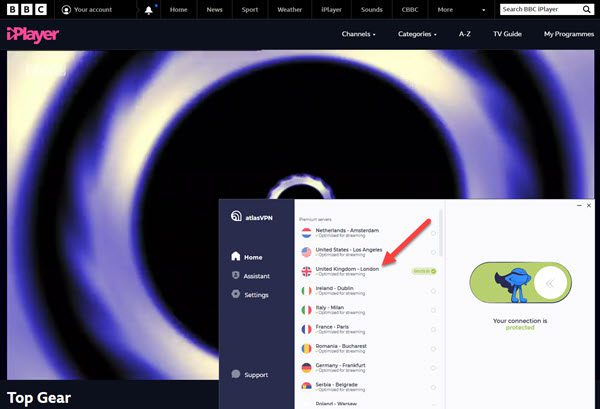Open My Programmes
This screenshot has width=600, height=409.
pos(569,34)
